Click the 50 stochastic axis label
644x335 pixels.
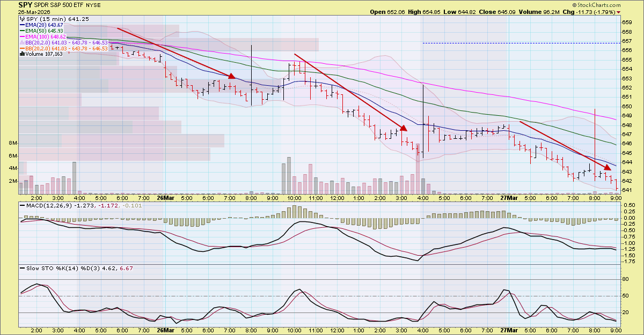pyautogui.click(x=625, y=296)
